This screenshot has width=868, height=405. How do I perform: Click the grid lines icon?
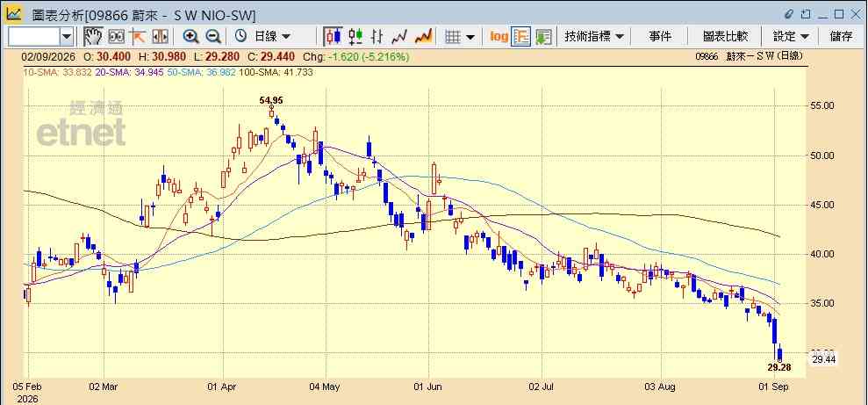coord(454,37)
